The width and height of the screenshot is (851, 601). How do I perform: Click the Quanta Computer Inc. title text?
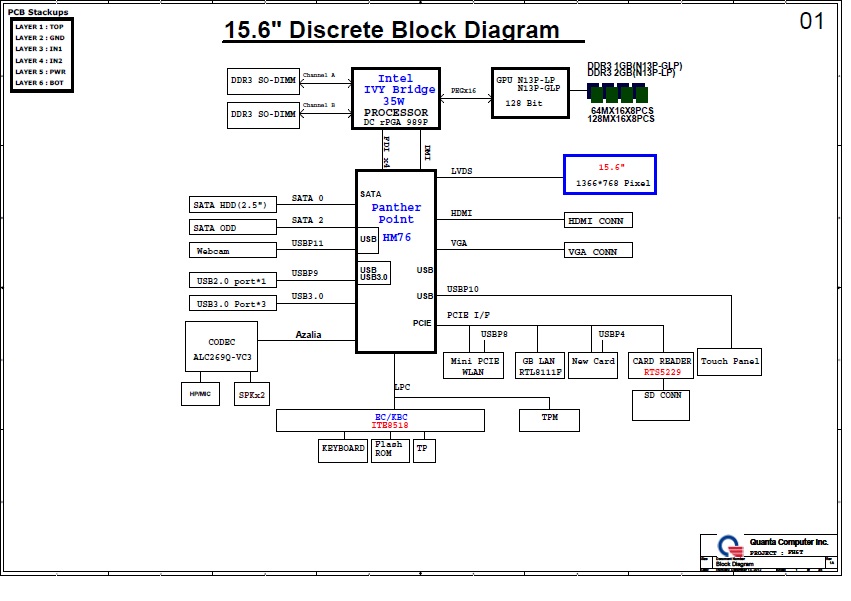789,542
